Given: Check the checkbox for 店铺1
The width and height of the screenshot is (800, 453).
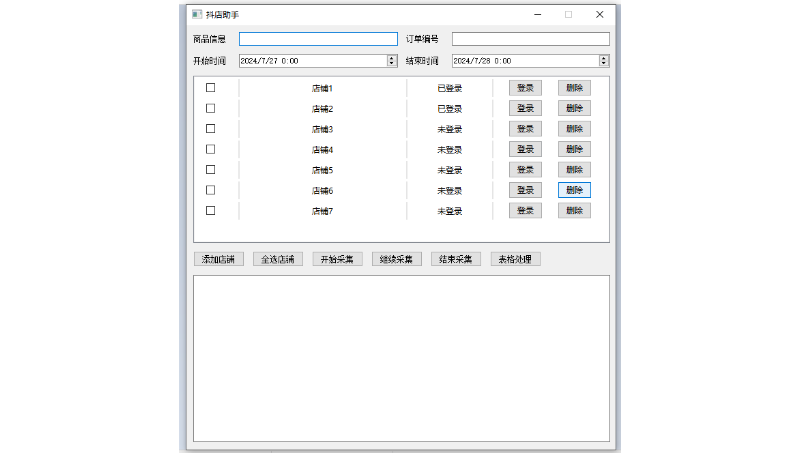Looking at the screenshot, I should [210, 88].
